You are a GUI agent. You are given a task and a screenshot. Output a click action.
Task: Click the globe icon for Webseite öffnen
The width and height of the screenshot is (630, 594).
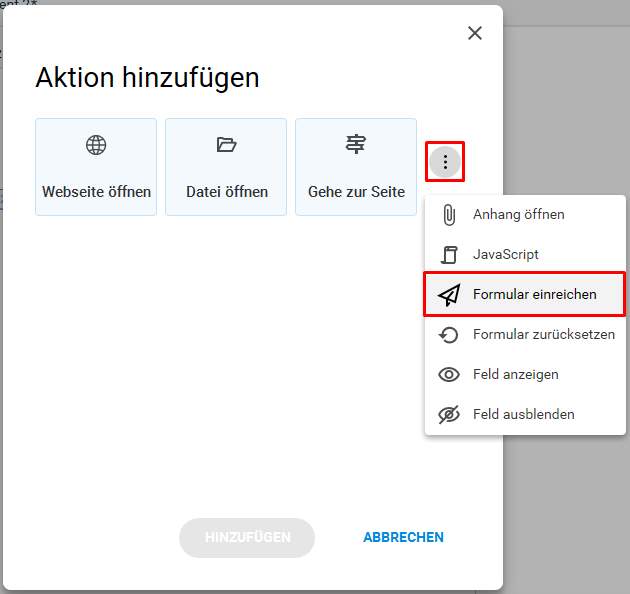coord(96,145)
